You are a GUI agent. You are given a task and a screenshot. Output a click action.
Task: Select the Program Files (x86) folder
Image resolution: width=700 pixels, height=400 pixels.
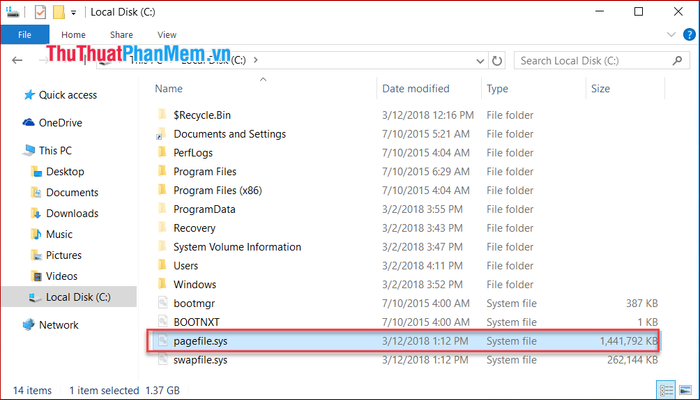217,190
